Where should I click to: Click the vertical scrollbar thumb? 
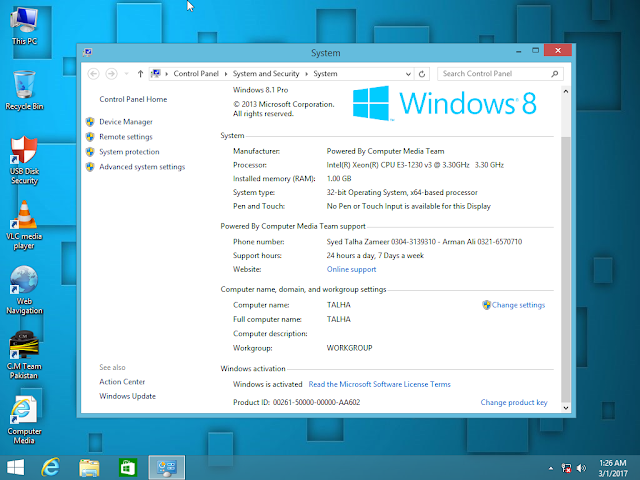[x=566, y=267]
